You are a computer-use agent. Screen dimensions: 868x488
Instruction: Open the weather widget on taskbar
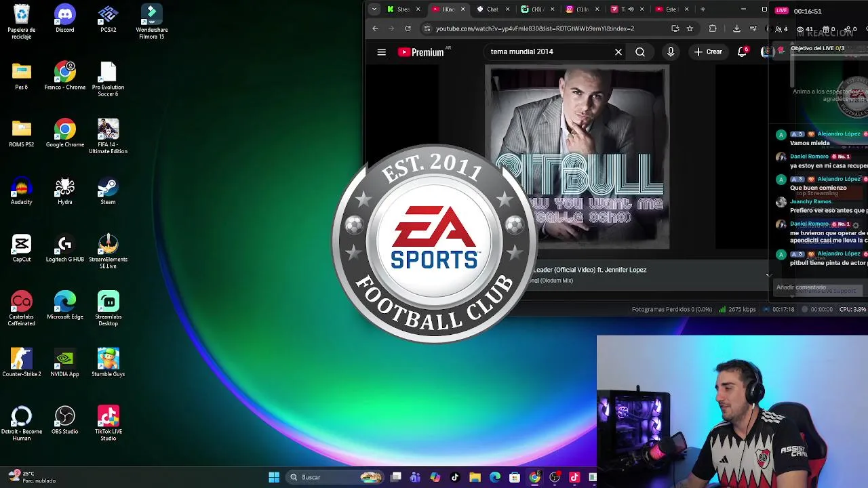(x=31, y=477)
